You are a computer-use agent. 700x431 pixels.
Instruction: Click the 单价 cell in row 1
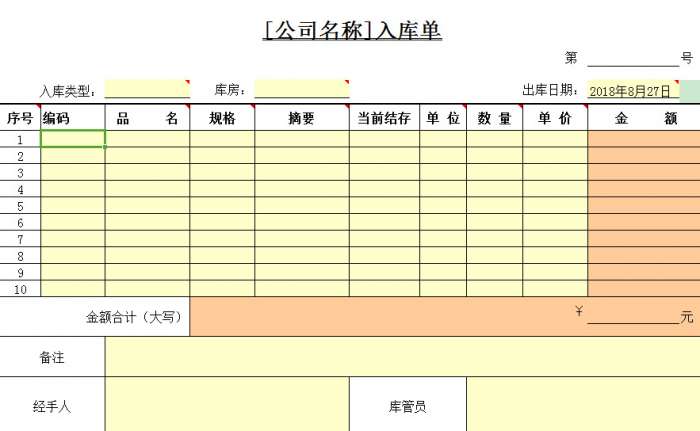pos(555,139)
